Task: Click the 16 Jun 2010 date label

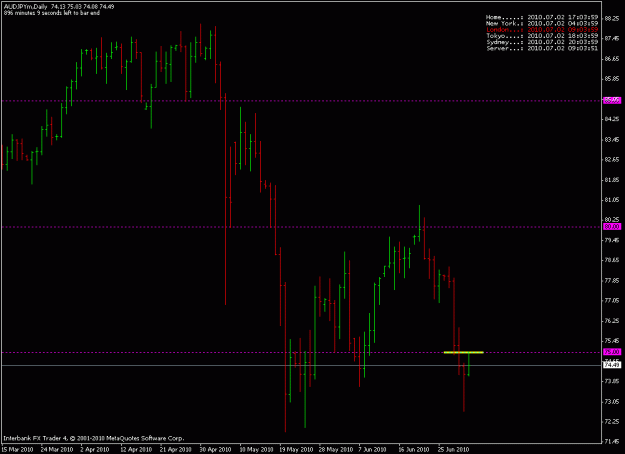Action: tap(414, 449)
